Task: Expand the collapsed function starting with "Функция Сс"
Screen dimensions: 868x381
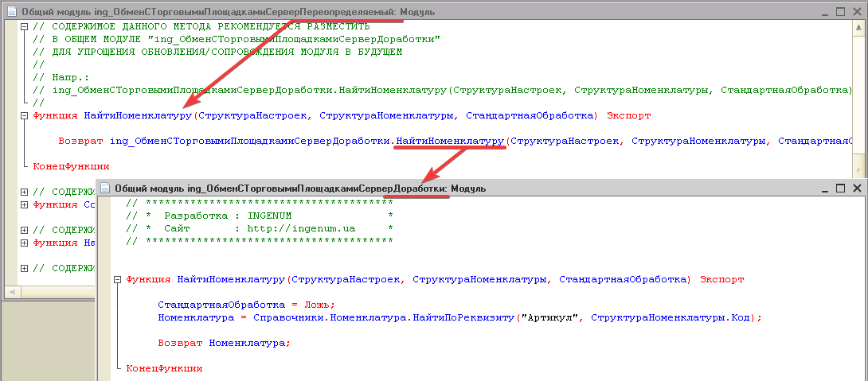Action: pos(24,205)
